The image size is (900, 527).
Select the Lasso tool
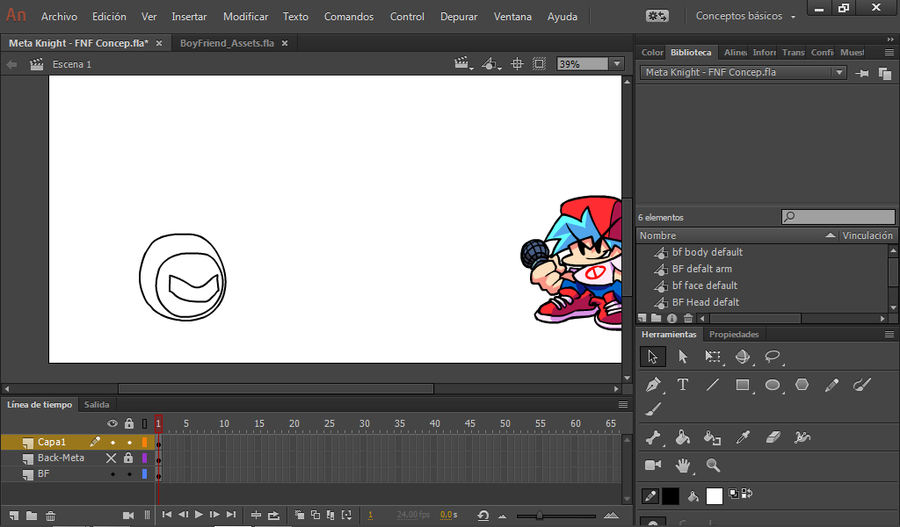pos(773,356)
